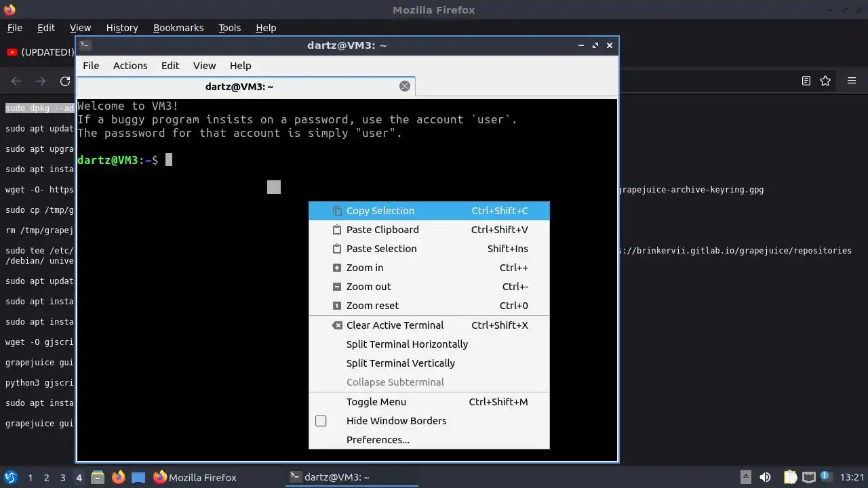Bookmark this page with the star icon
This screenshot has width=868, height=488.
[825, 81]
